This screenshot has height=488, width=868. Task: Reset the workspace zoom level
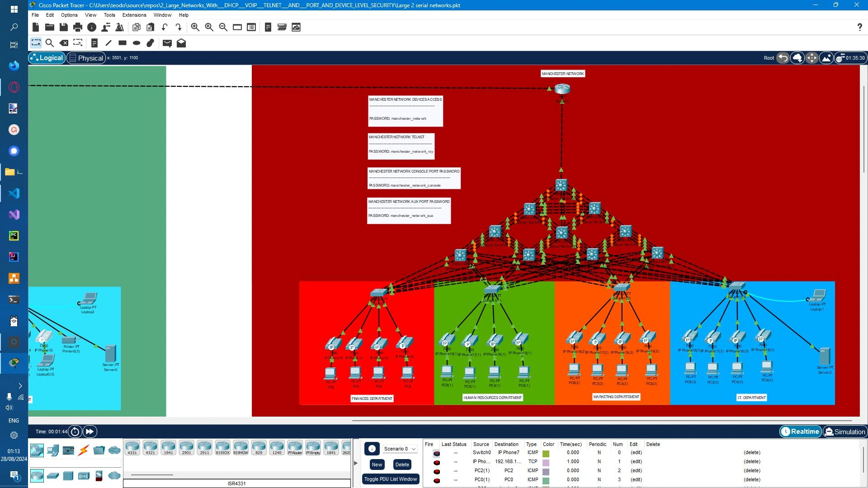tap(209, 27)
